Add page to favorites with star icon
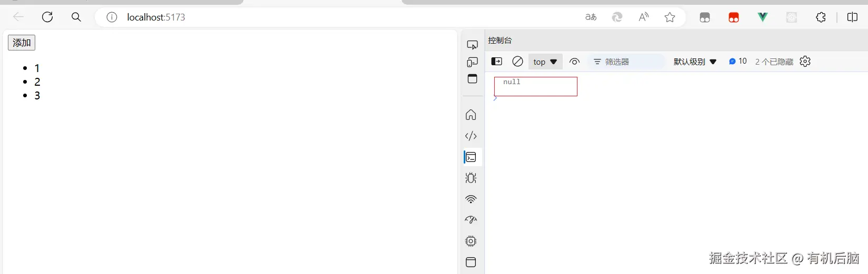 click(x=670, y=17)
